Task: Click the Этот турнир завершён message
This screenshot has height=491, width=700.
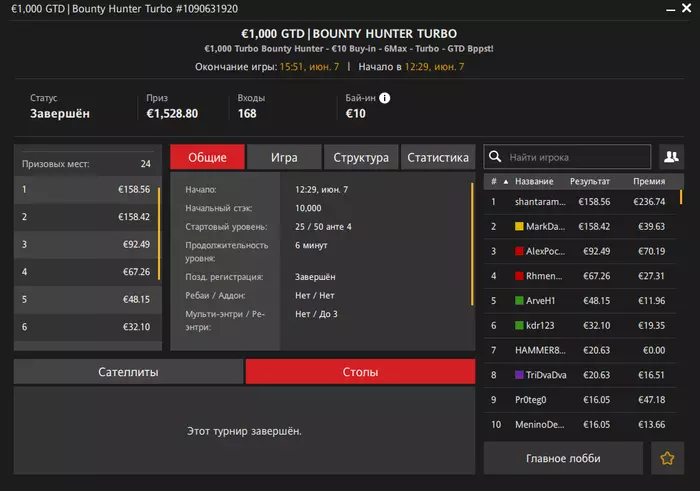Action: click(244, 431)
